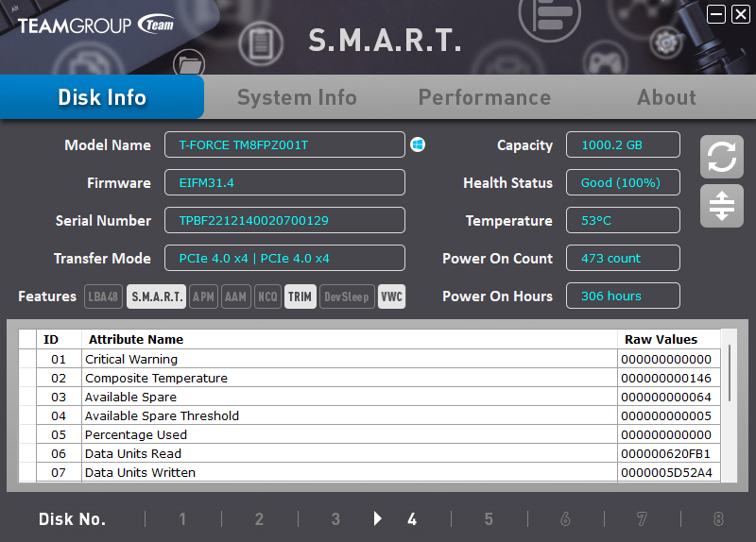Click the S.M.A.R.T. feature badge

[157, 296]
